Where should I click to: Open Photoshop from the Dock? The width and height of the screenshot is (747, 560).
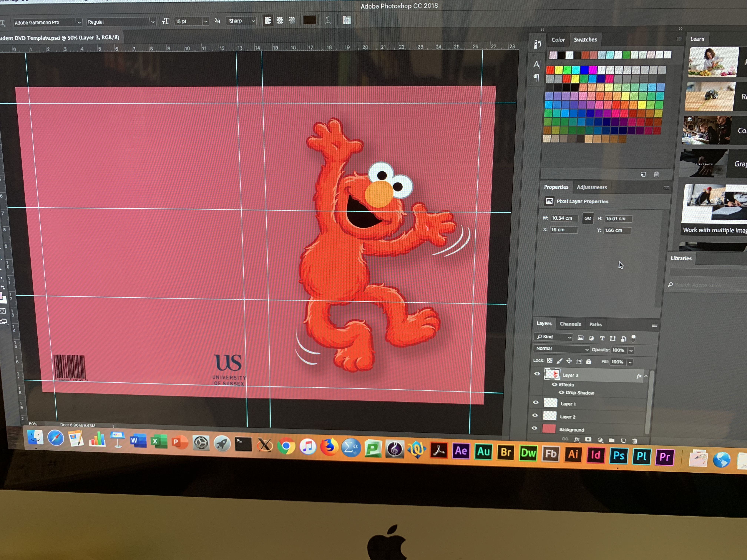pos(618,456)
